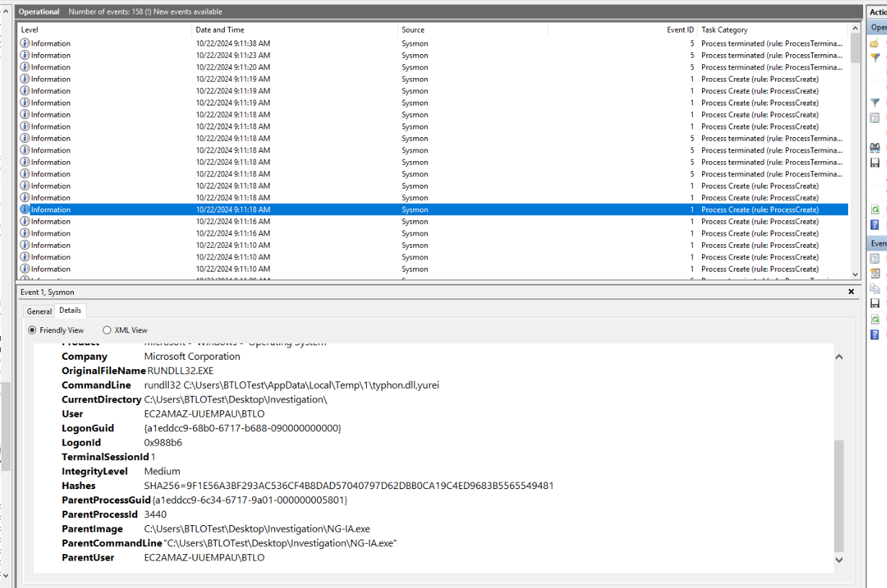This screenshot has width=887, height=588.
Task: Select the first 9:11:16 AM Process Create event
Action: [233, 222]
